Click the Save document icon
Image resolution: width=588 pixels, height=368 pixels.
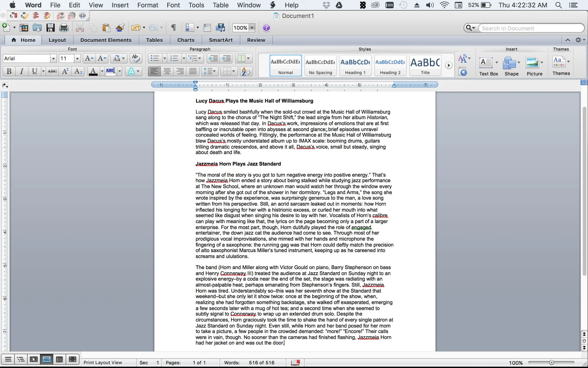[x=51, y=28]
